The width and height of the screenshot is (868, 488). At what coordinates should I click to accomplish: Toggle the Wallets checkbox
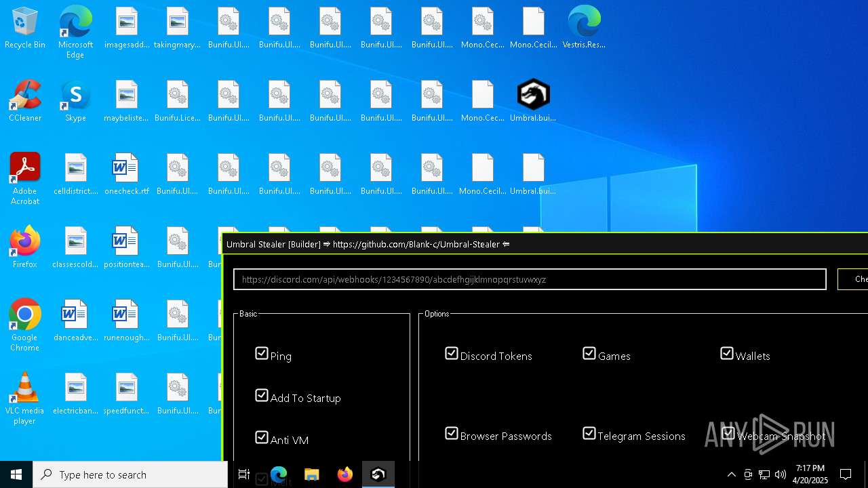tap(727, 353)
